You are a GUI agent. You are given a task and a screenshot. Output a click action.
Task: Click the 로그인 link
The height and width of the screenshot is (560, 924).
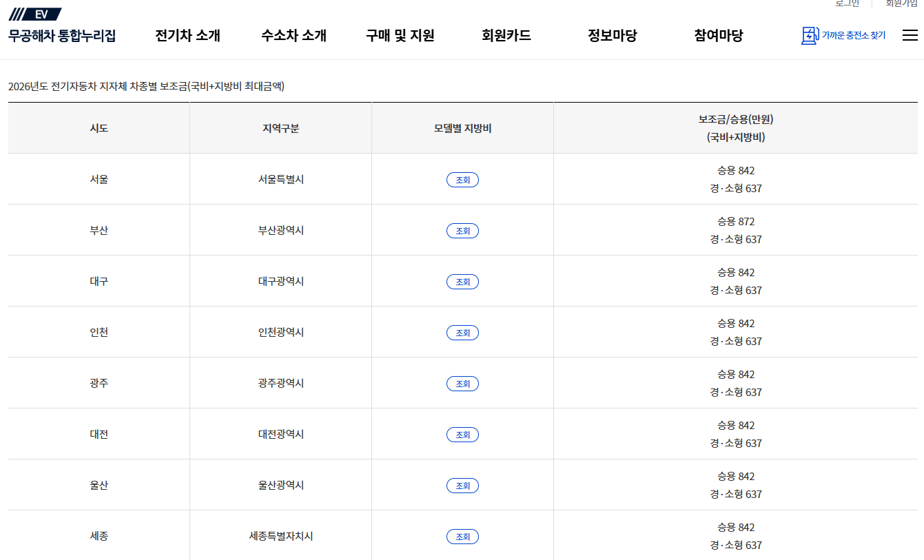pos(848,3)
